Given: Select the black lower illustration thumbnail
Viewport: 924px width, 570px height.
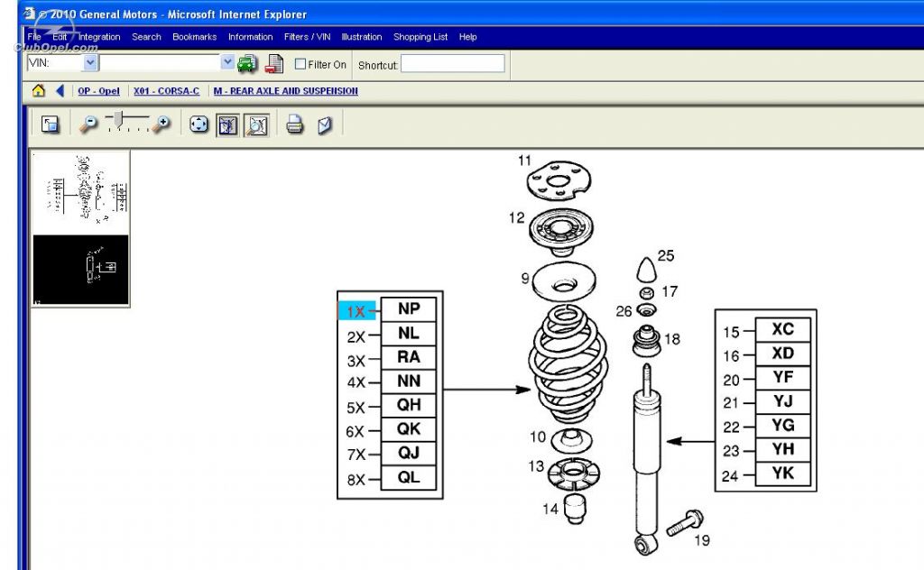Looking at the screenshot, I should click(x=80, y=270).
